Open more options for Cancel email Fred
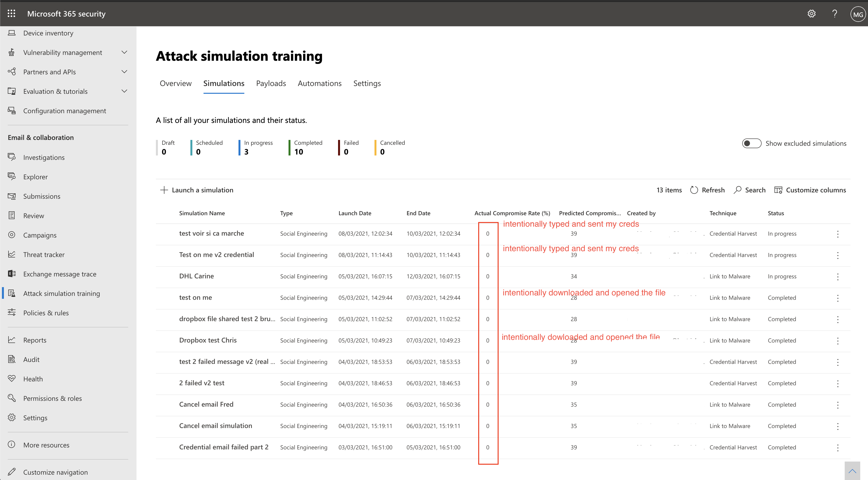The image size is (868, 480). 838,405
